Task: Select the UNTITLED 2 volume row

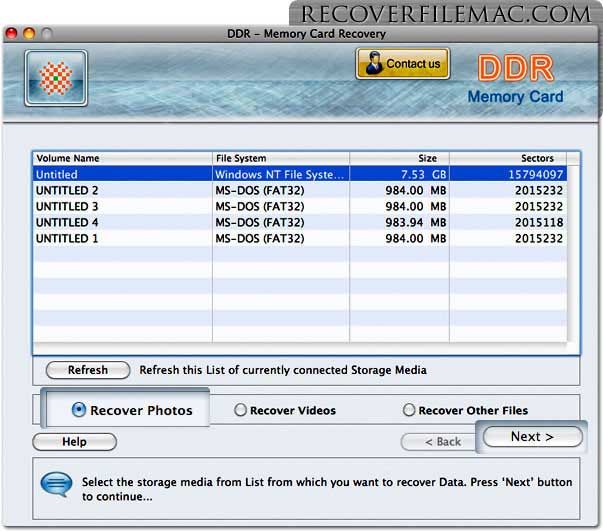Action: coord(300,190)
